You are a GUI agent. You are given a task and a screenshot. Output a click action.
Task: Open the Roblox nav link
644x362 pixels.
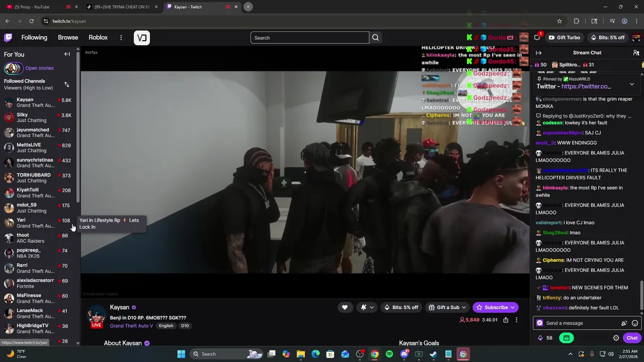[x=98, y=38]
